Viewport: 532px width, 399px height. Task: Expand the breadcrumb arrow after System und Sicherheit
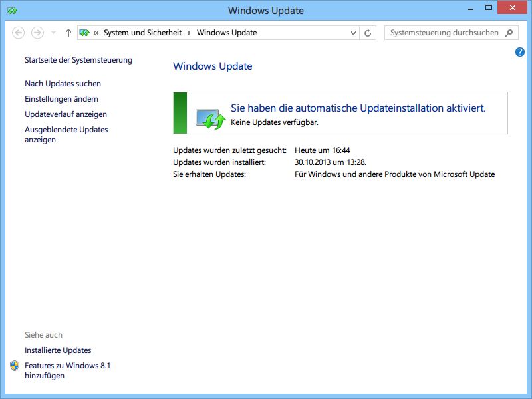190,33
